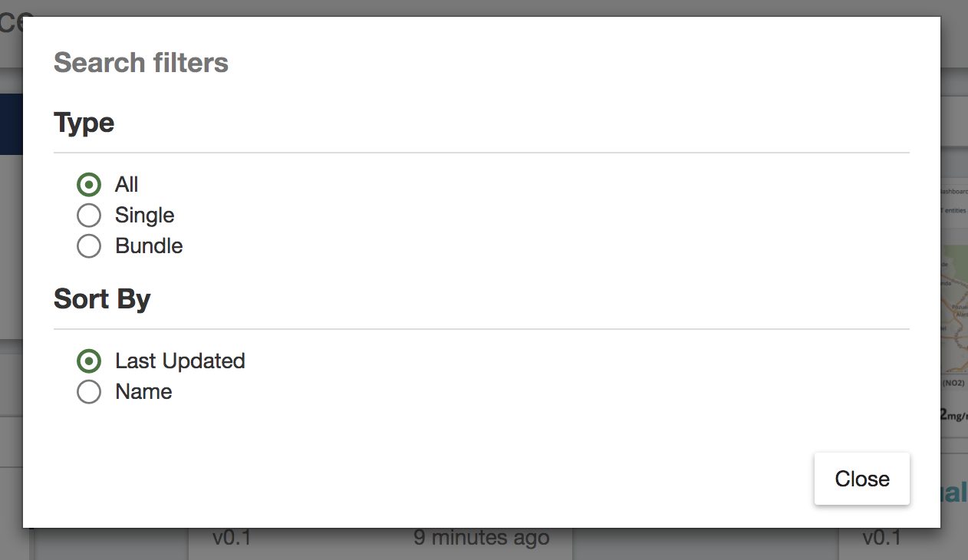Click the Search filters dialog title
The image size is (968, 560).
pos(141,62)
